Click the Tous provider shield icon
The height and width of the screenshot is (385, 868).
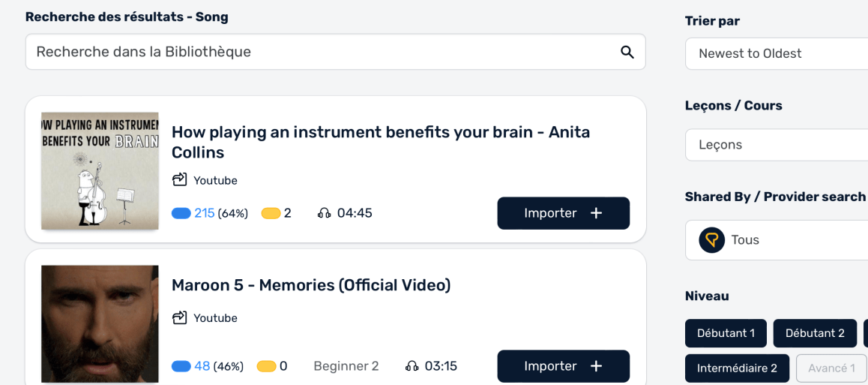tap(712, 240)
